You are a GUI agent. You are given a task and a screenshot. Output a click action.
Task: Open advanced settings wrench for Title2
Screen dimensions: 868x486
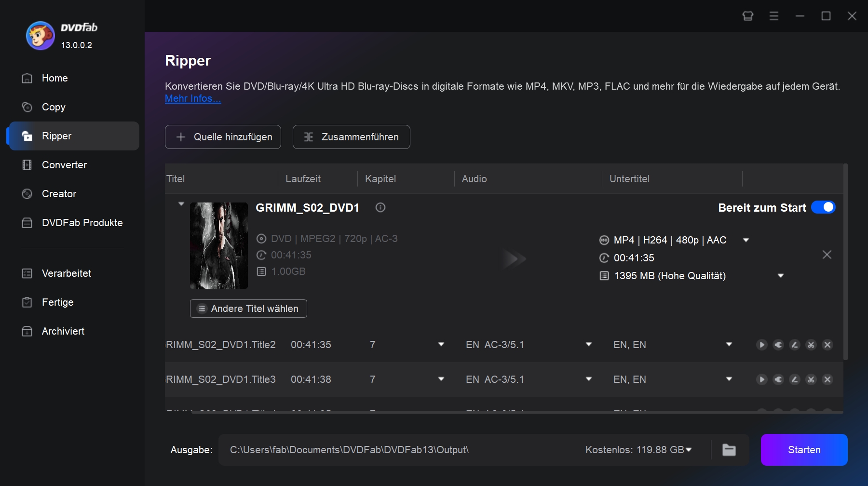coord(778,345)
